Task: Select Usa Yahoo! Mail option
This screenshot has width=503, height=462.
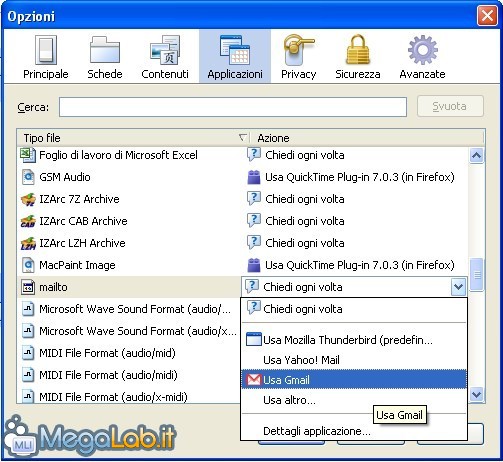Action: click(354, 360)
